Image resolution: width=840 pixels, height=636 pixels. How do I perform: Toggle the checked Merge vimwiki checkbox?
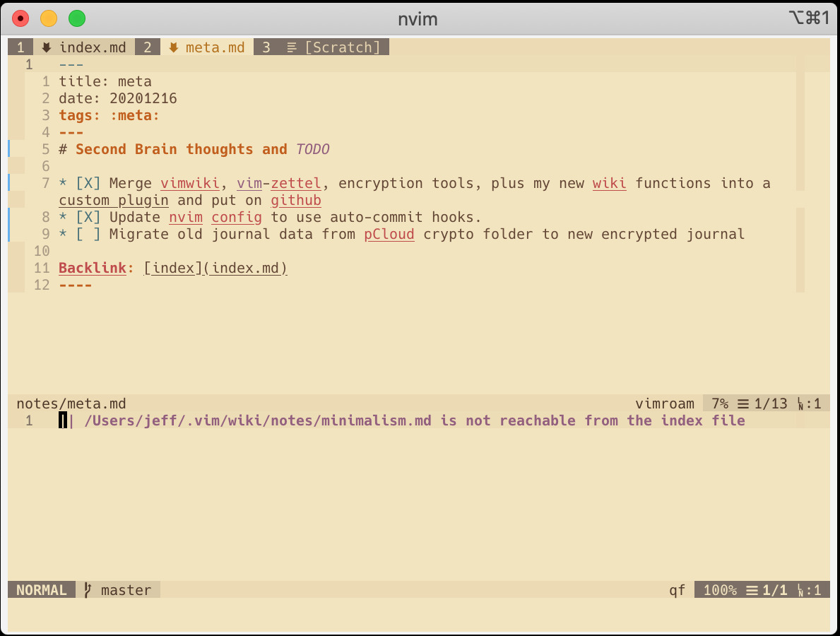coord(88,183)
